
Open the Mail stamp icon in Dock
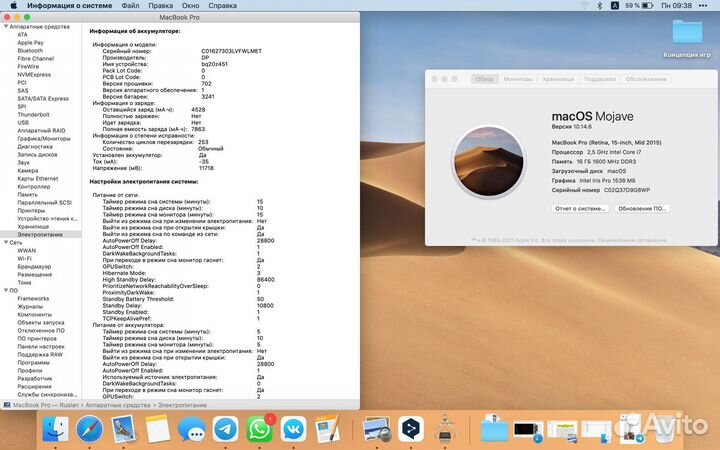124,429
